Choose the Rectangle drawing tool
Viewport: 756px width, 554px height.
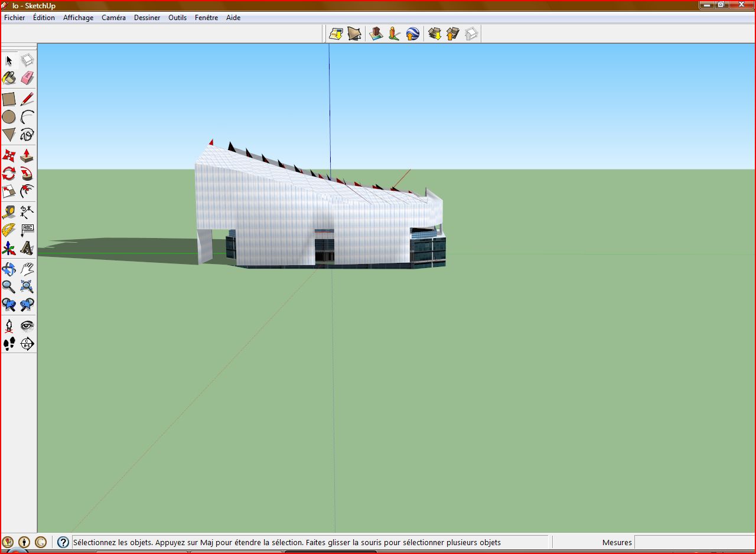click(9, 99)
